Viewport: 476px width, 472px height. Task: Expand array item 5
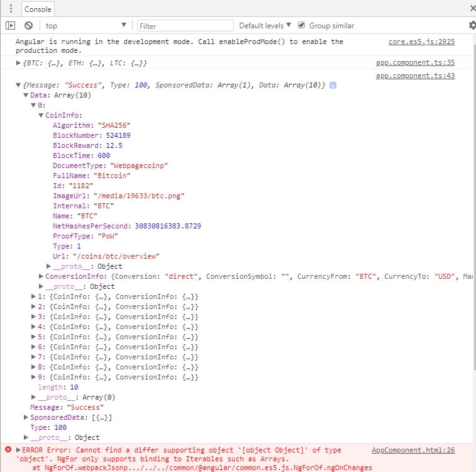click(33, 337)
